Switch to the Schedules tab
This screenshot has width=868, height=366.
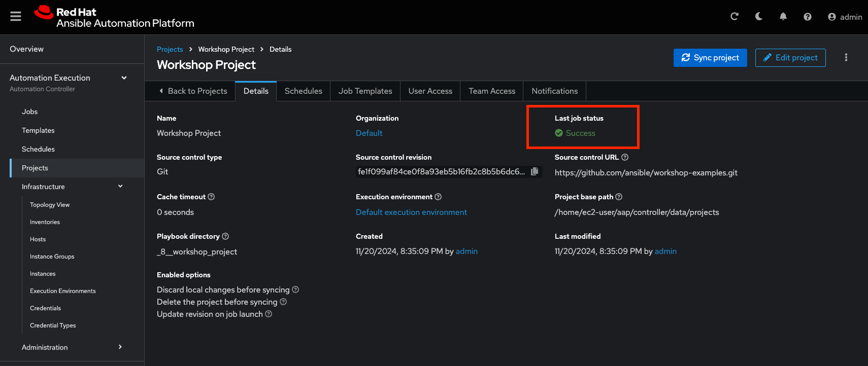[x=303, y=91]
